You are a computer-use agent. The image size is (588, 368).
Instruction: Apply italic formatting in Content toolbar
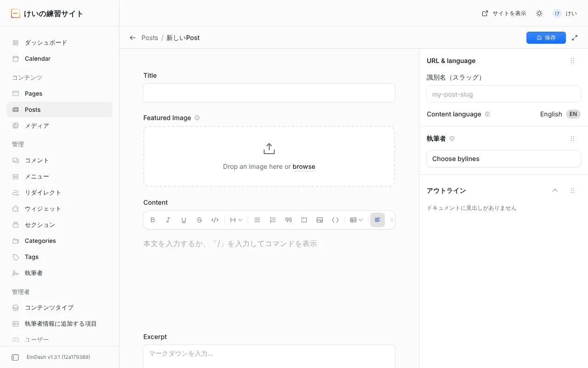pos(168,220)
